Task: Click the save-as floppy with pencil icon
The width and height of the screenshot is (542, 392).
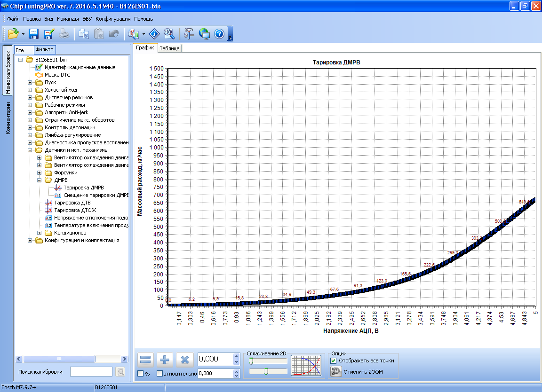Action: (x=48, y=34)
